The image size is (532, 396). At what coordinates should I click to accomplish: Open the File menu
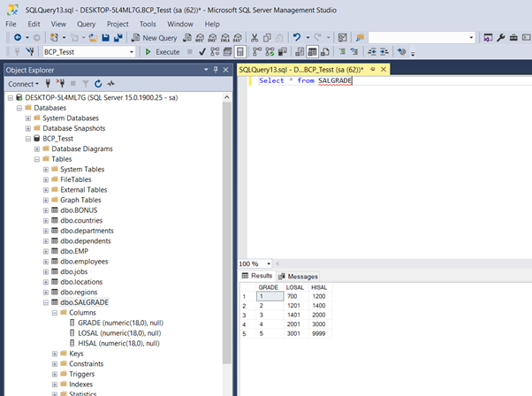[11, 24]
